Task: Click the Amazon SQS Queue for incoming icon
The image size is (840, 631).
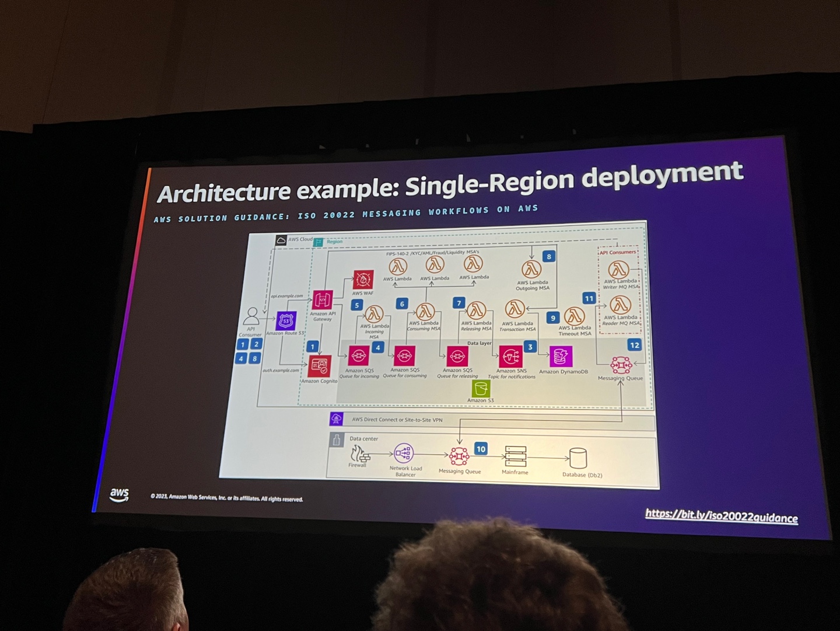Action: pos(358,356)
